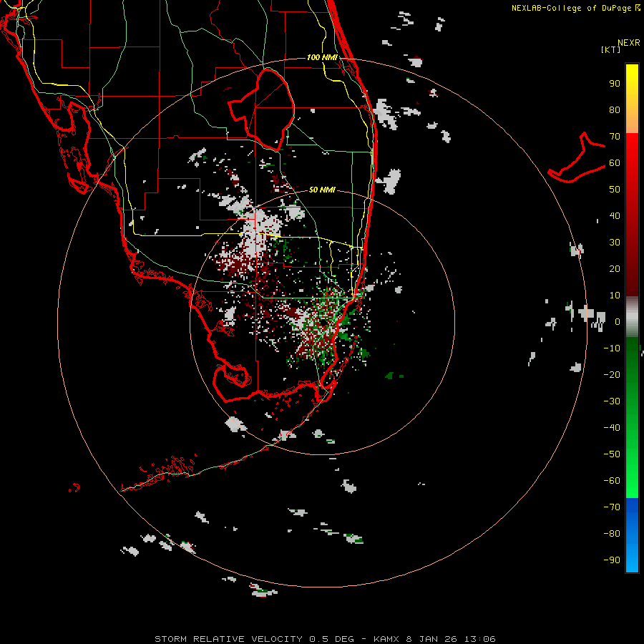Click the -50 value on the velocity scale
The width and height of the screenshot is (644, 644).
[x=612, y=454]
